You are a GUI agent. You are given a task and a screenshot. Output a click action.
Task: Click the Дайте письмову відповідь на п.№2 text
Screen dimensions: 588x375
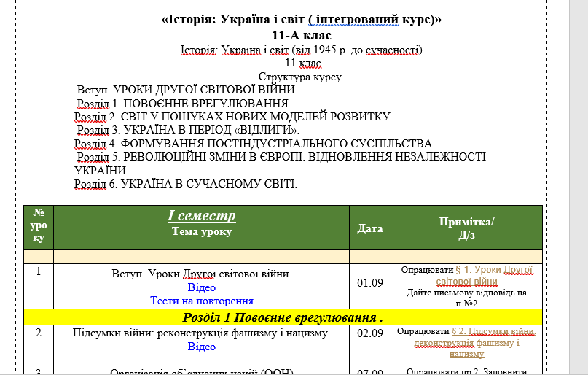(466, 298)
